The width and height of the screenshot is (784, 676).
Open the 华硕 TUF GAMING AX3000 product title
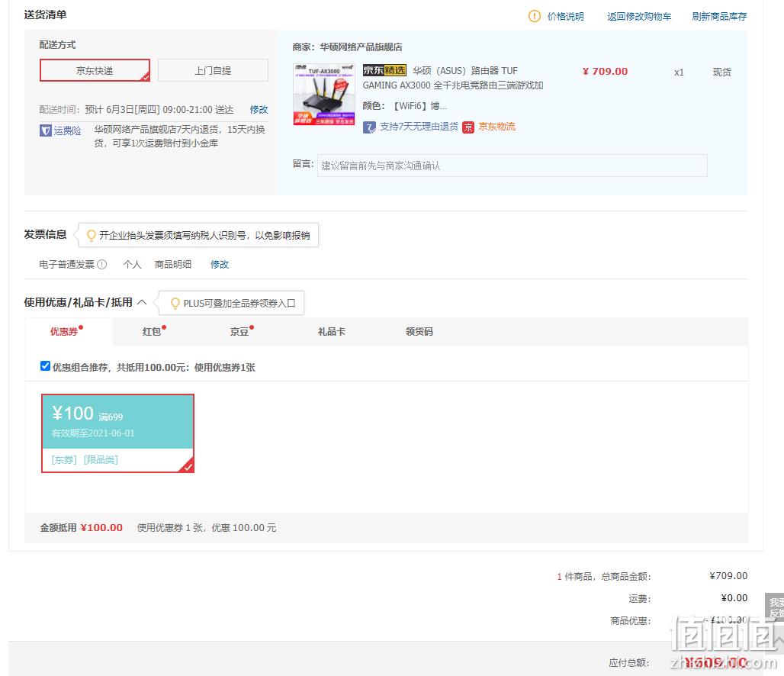pos(452,78)
